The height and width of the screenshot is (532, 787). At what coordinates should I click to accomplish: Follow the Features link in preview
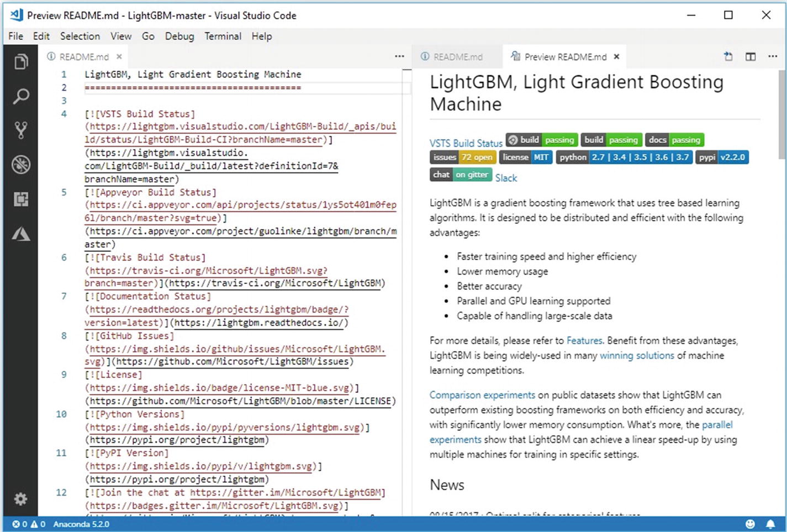[584, 340]
